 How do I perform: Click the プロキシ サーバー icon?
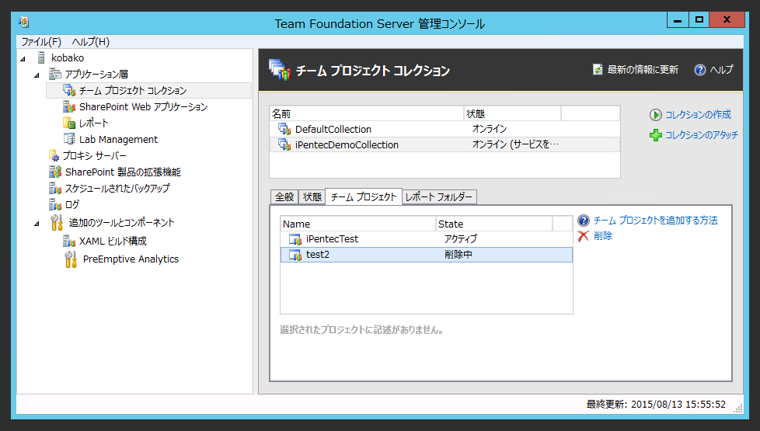[x=54, y=156]
